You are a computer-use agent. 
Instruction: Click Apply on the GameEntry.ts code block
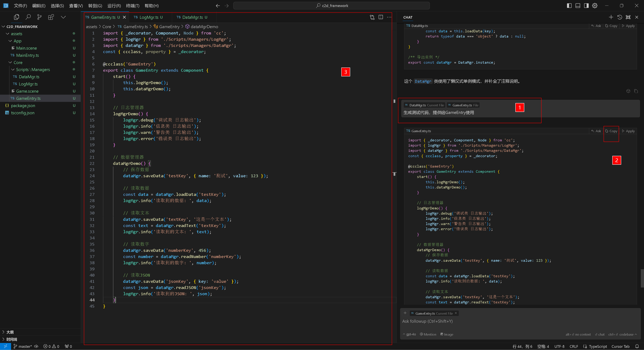point(628,131)
